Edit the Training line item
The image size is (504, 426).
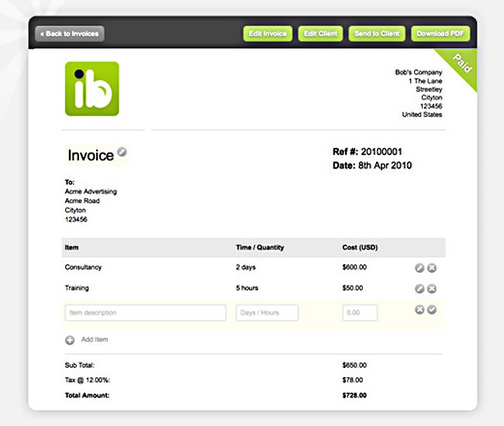(x=419, y=289)
